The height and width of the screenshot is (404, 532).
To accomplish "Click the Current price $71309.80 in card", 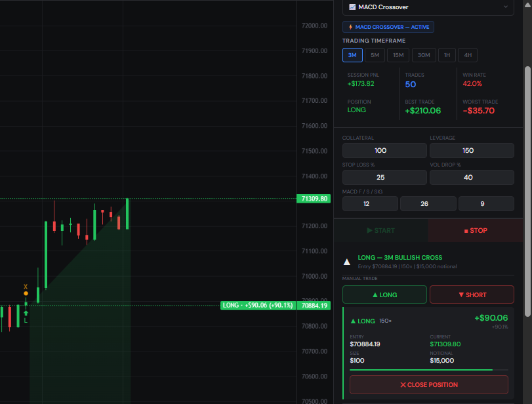I will pos(445,344).
